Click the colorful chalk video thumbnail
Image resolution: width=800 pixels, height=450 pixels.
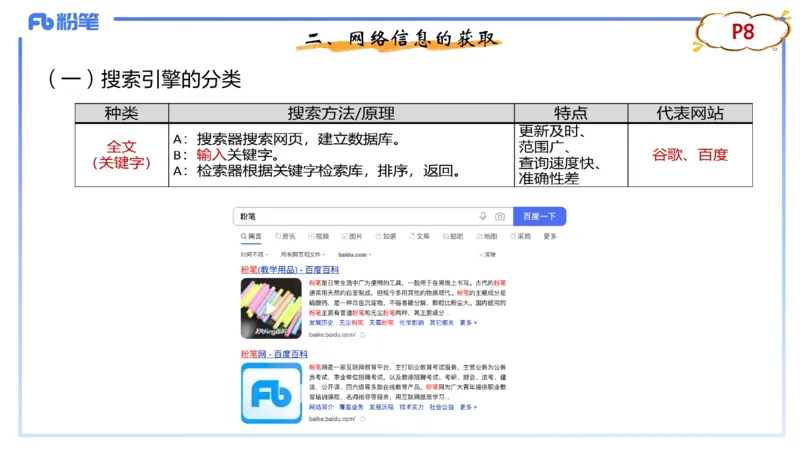coord(271,308)
